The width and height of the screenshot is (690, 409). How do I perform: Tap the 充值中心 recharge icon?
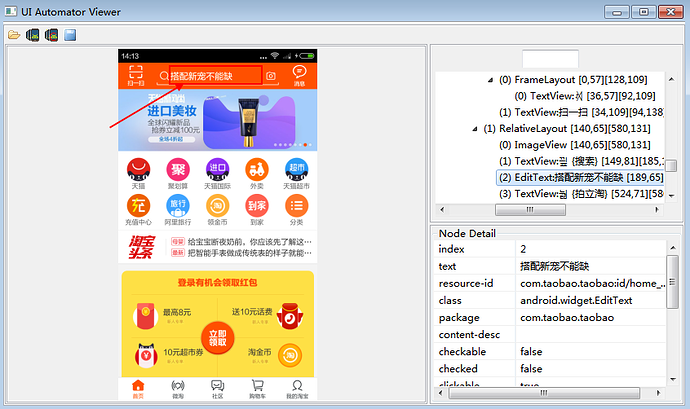click(x=138, y=206)
